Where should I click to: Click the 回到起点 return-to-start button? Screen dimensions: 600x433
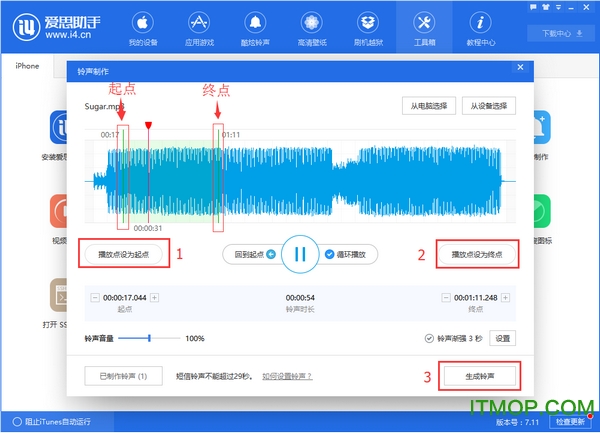[254, 255]
